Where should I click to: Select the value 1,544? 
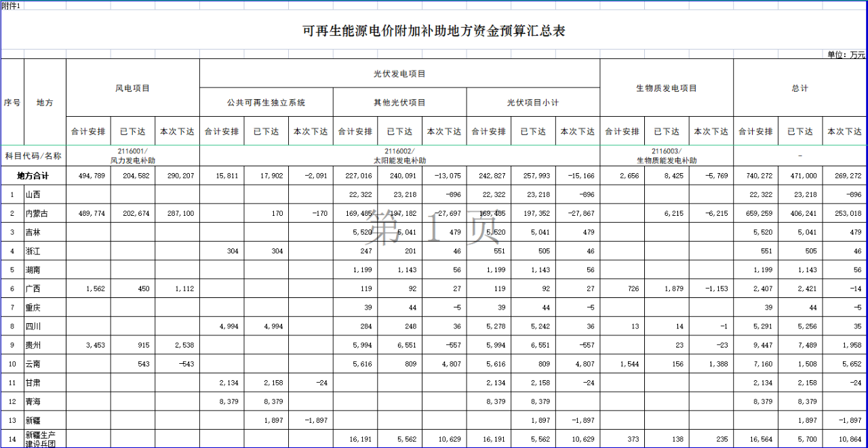pos(630,365)
